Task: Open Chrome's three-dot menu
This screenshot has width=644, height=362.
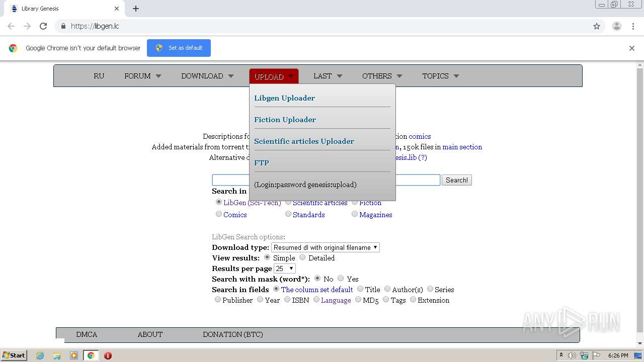Action: pos(633,26)
